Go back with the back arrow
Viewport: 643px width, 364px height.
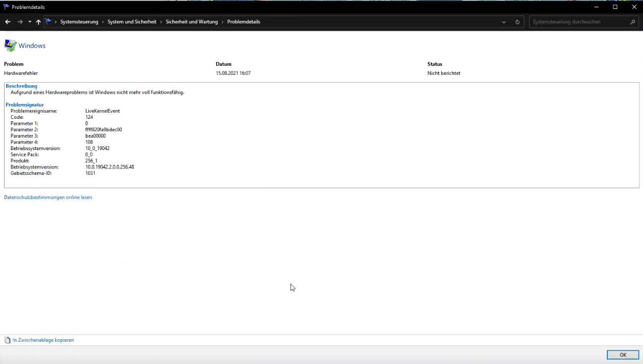click(x=7, y=22)
